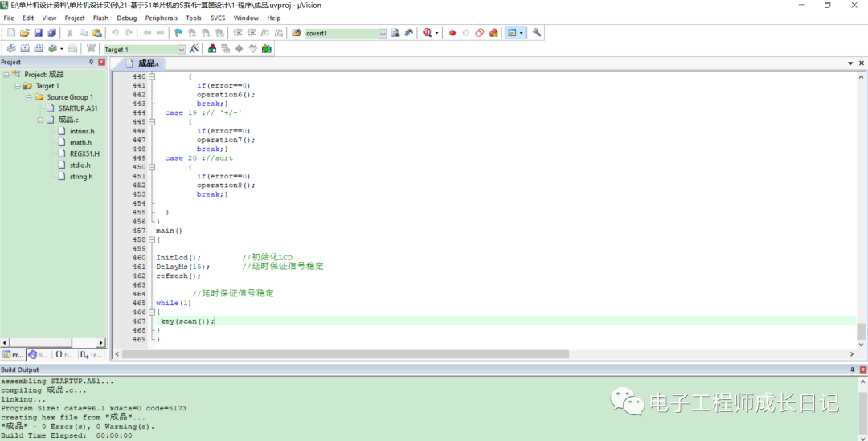Image resolution: width=868 pixels, height=441 pixels.
Task: Close the Build Output panel
Action: 863,370
